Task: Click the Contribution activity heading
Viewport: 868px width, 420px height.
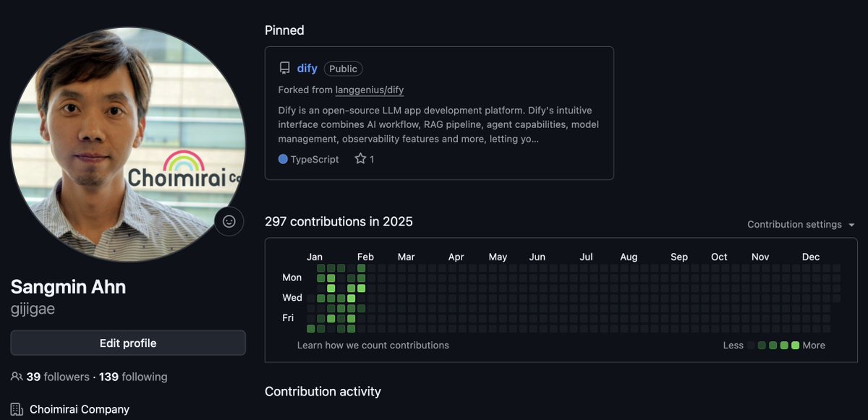Action: click(x=323, y=391)
